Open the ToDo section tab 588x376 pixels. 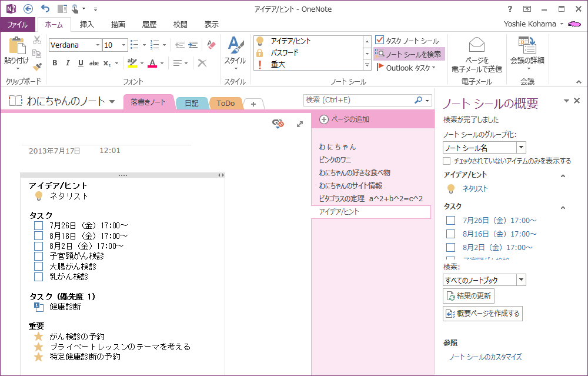[225, 103]
